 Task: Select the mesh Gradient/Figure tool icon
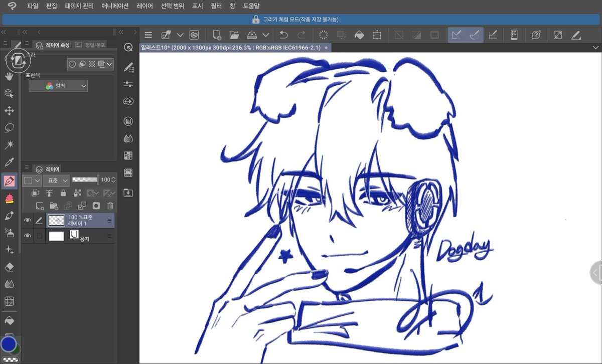[9, 301]
